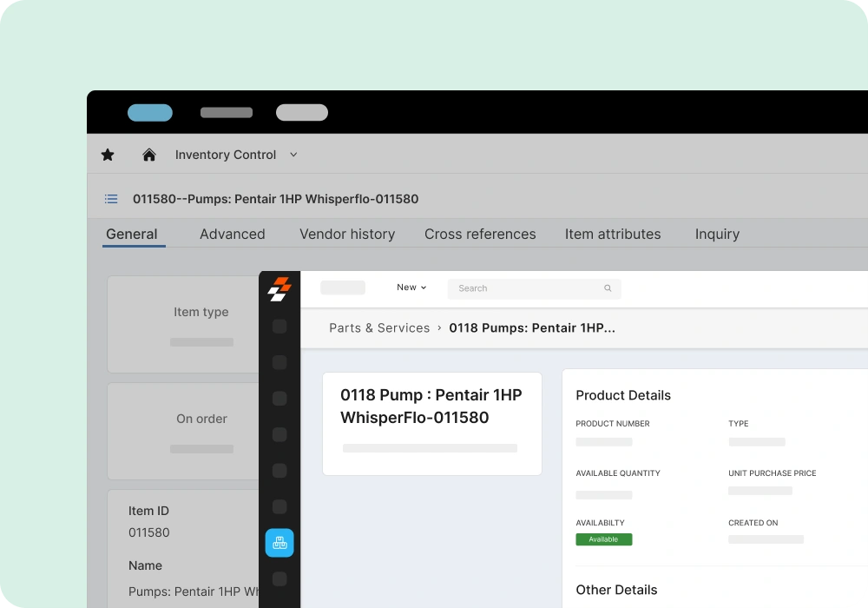Click the orange logo in dark sidebar

click(279, 289)
